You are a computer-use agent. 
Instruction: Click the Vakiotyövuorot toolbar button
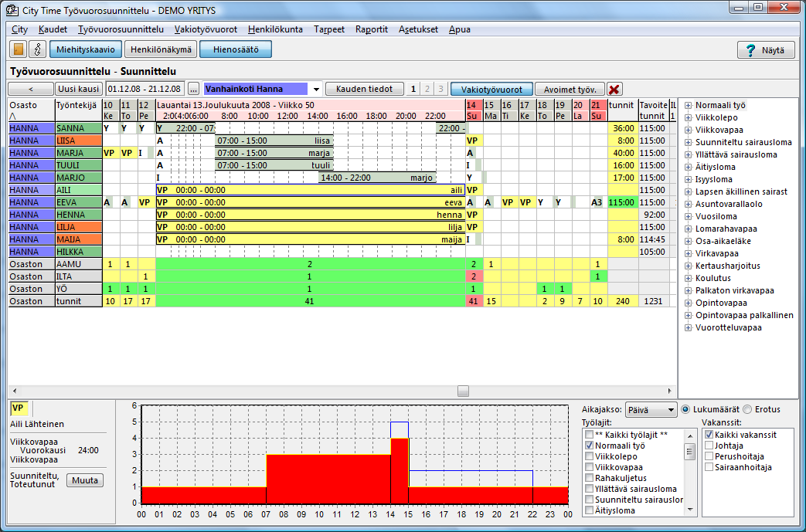pyautogui.click(x=491, y=89)
